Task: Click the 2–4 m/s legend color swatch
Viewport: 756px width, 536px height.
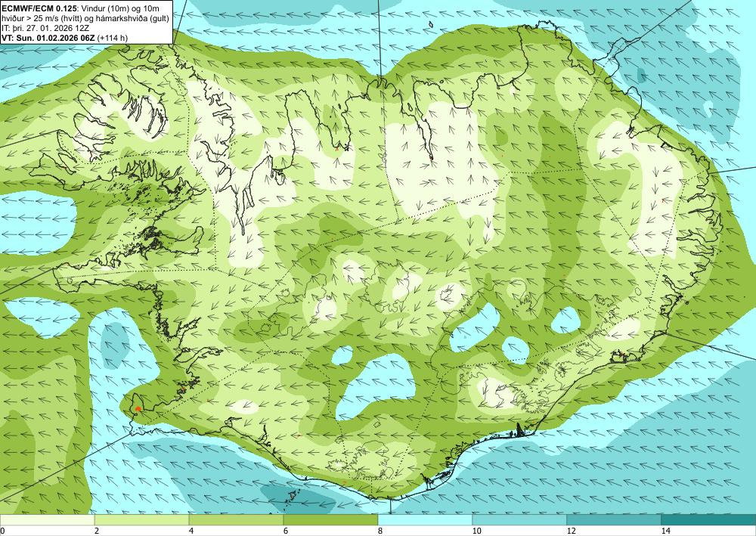Action: pos(142,520)
